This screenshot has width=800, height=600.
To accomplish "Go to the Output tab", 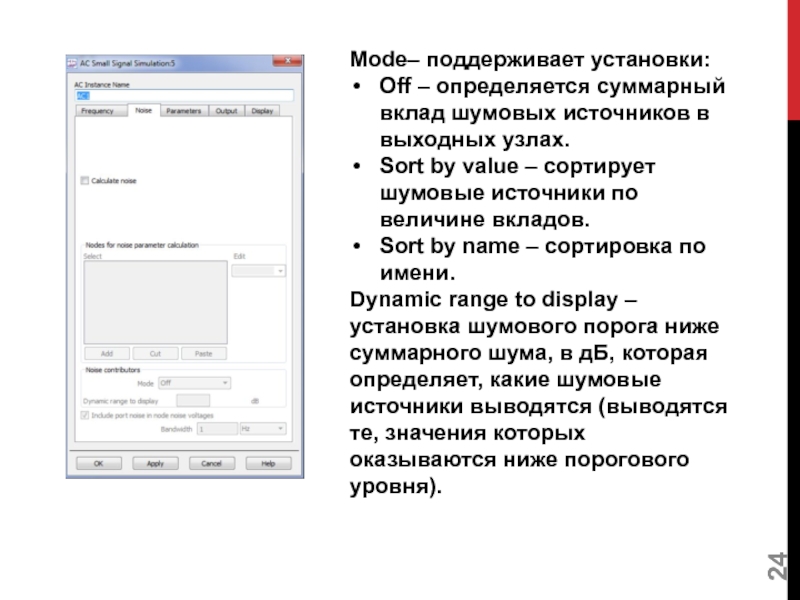I will 227,111.
